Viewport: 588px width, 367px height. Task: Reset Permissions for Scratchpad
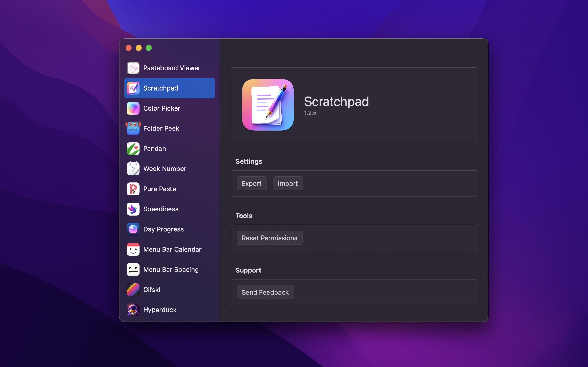269,238
